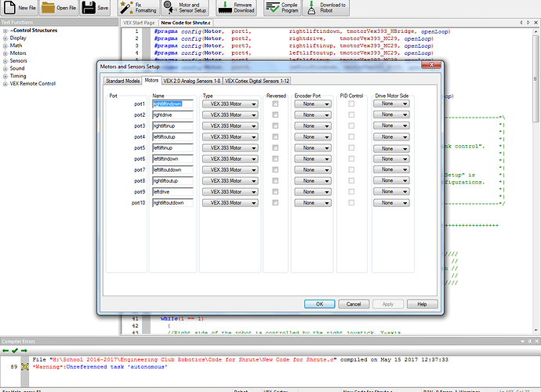Click OK in Motors and Sensors Setup
541x392 pixels.
click(x=319, y=304)
